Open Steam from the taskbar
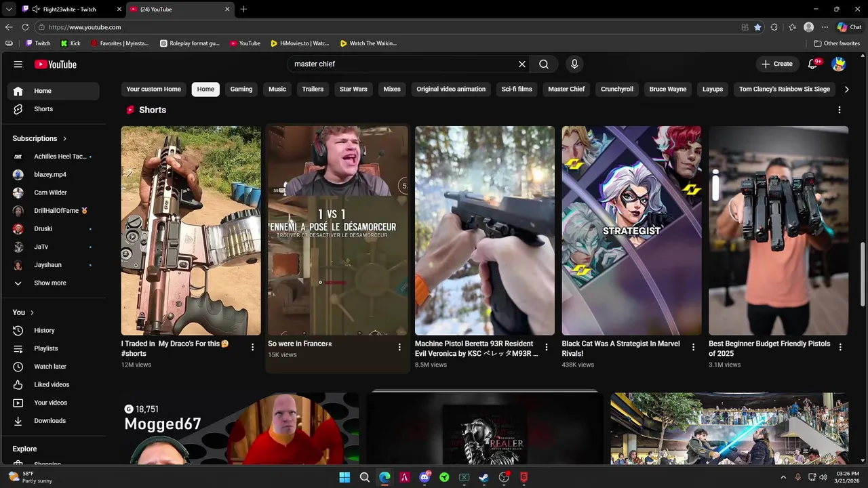This screenshot has height=488, width=868. pyautogui.click(x=484, y=477)
